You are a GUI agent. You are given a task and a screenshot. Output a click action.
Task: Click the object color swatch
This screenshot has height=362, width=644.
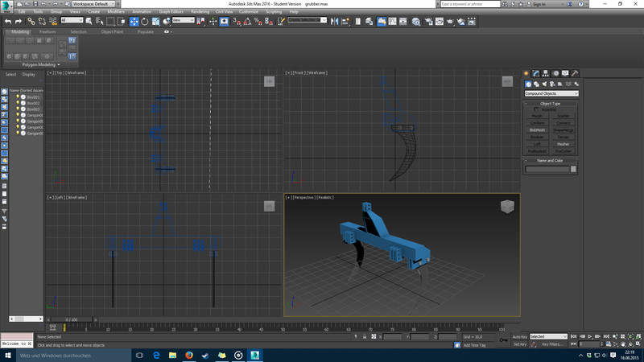[573, 170]
